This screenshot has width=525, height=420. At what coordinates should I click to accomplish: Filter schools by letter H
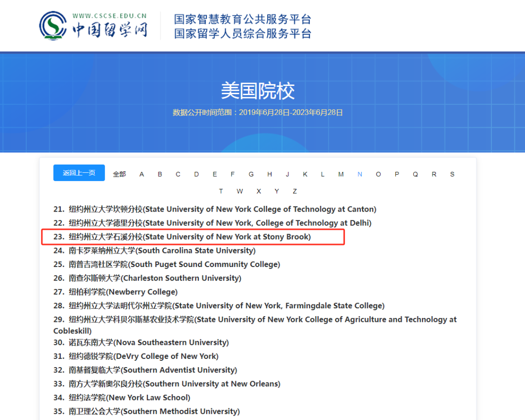(269, 174)
